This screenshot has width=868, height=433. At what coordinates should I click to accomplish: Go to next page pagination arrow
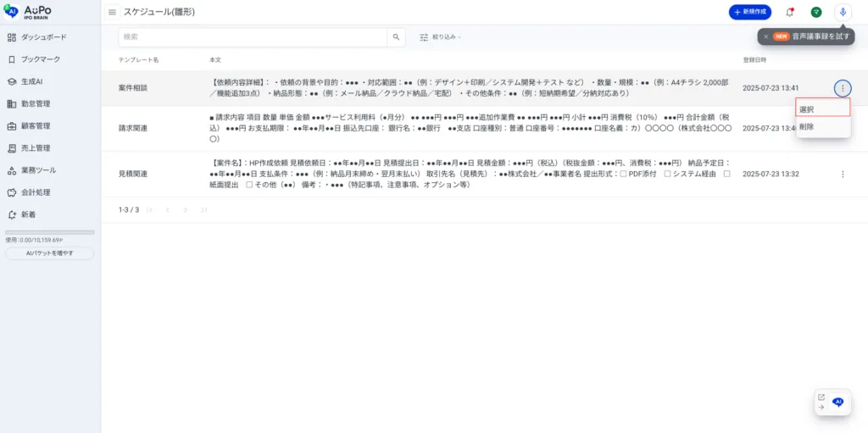[186, 210]
